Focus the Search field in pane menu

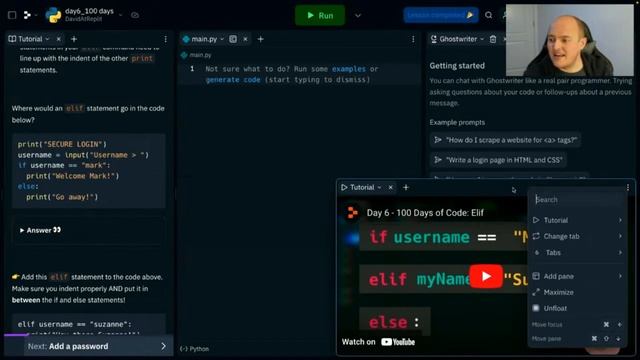577,200
